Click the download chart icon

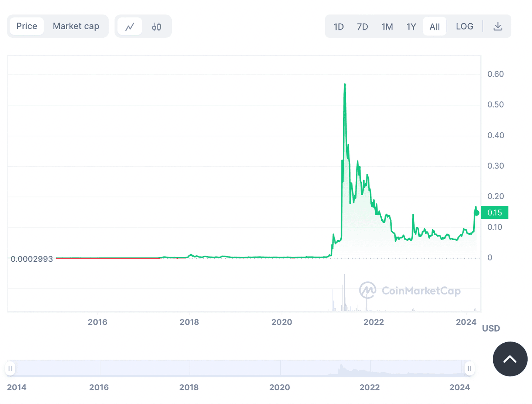pos(498,26)
